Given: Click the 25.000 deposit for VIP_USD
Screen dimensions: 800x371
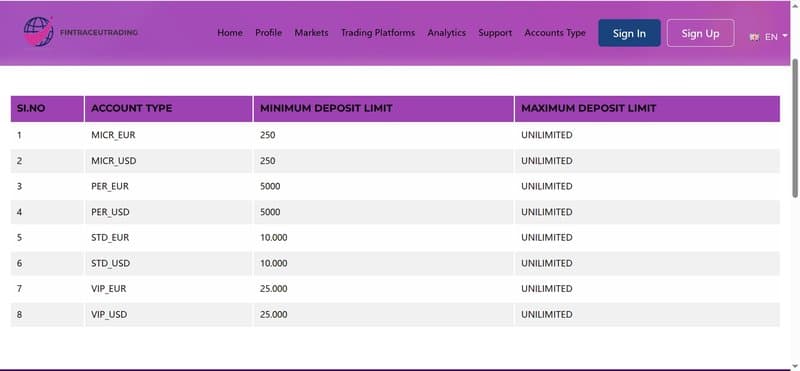Looking at the screenshot, I should click(273, 314).
